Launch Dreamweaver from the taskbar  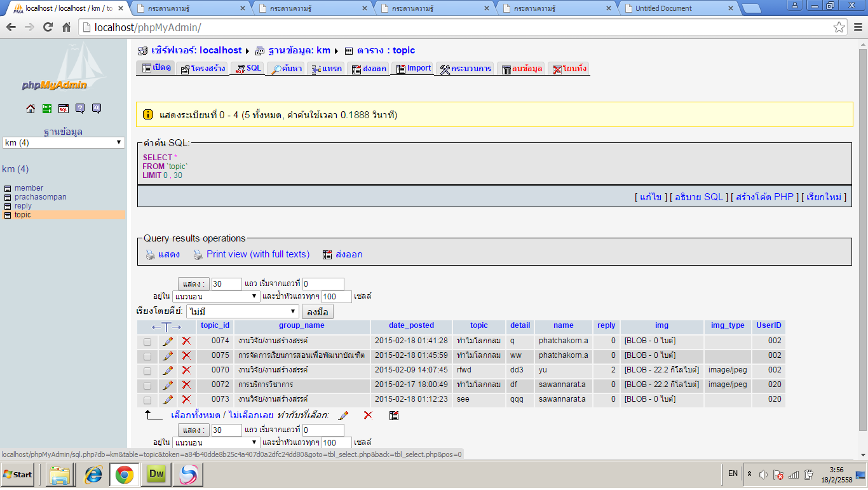(156, 475)
